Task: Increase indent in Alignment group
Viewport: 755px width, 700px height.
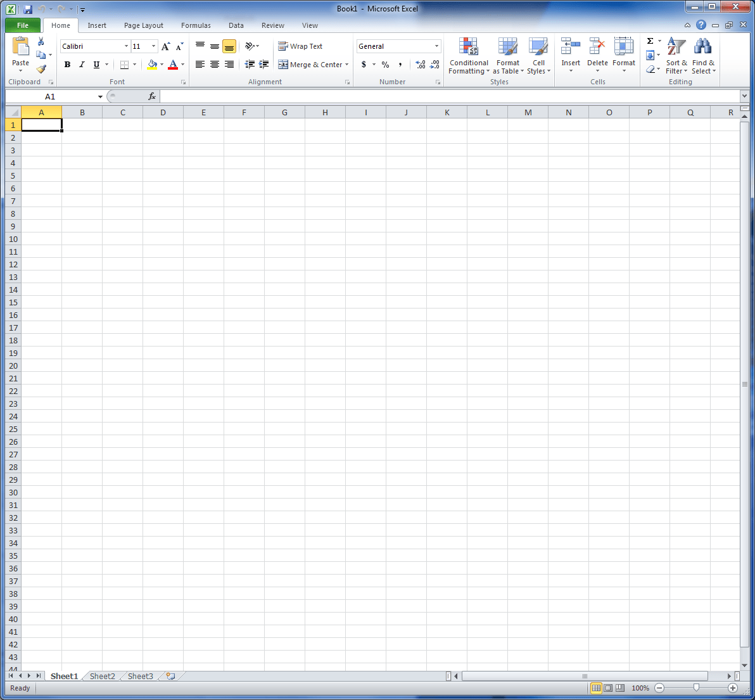Action: (x=264, y=65)
